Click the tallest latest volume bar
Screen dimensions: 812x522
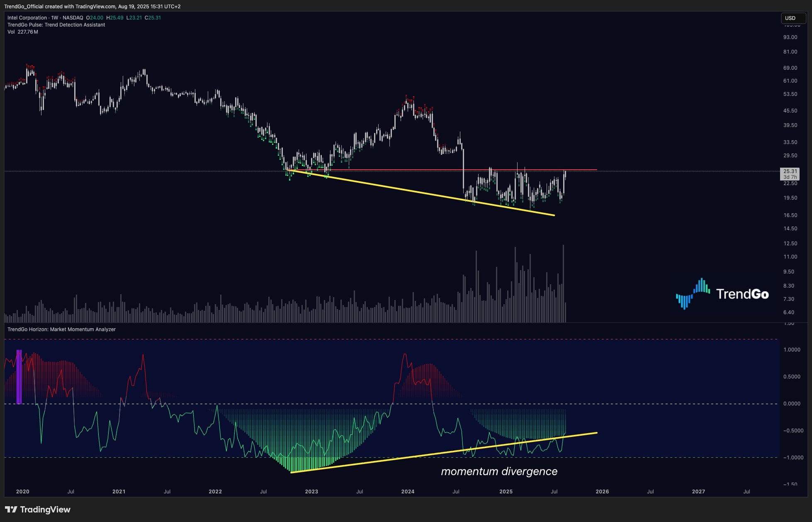pyautogui.click(x=563, y=284)
